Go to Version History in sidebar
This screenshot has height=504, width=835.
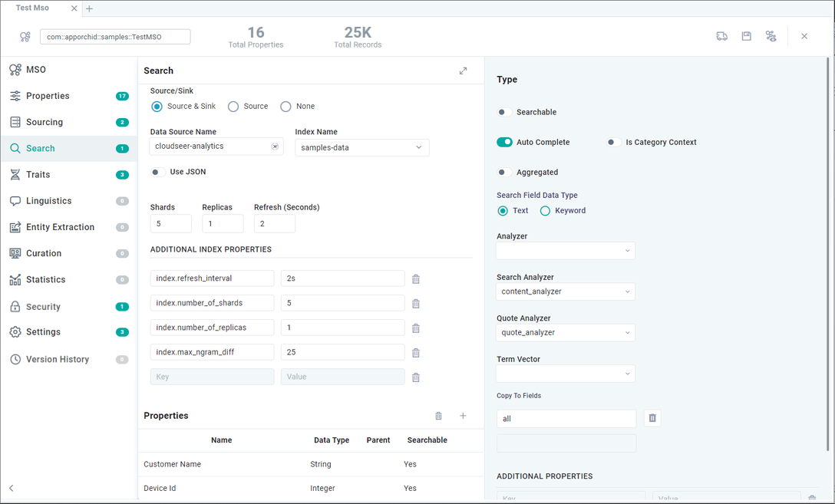[x=57, y=359]
